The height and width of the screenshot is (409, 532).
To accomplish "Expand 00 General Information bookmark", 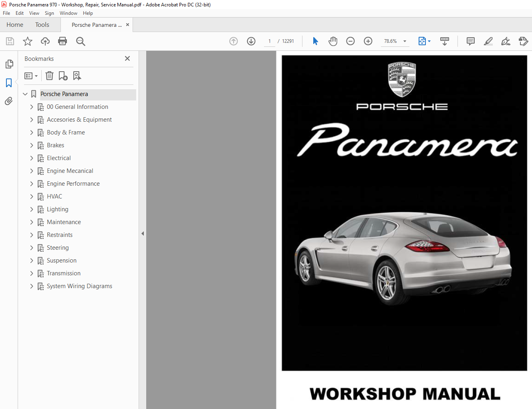I will tap(32, 107).
